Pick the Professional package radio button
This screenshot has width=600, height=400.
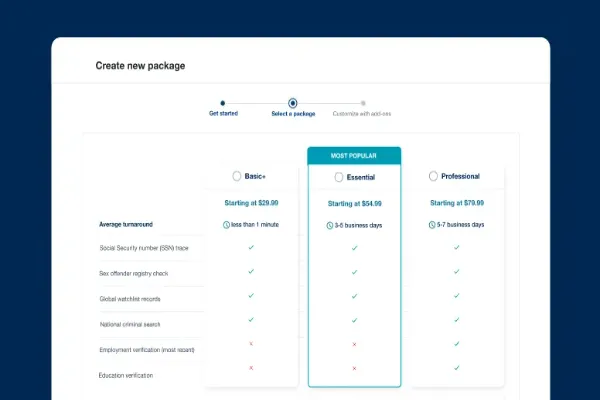[x=433, y=176]
